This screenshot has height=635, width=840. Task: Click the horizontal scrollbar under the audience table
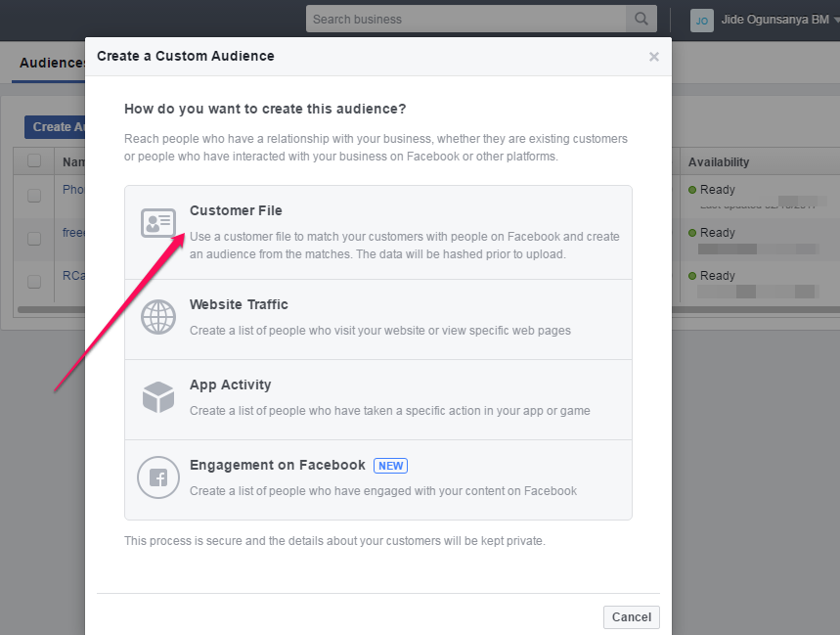tap(52, 309)
